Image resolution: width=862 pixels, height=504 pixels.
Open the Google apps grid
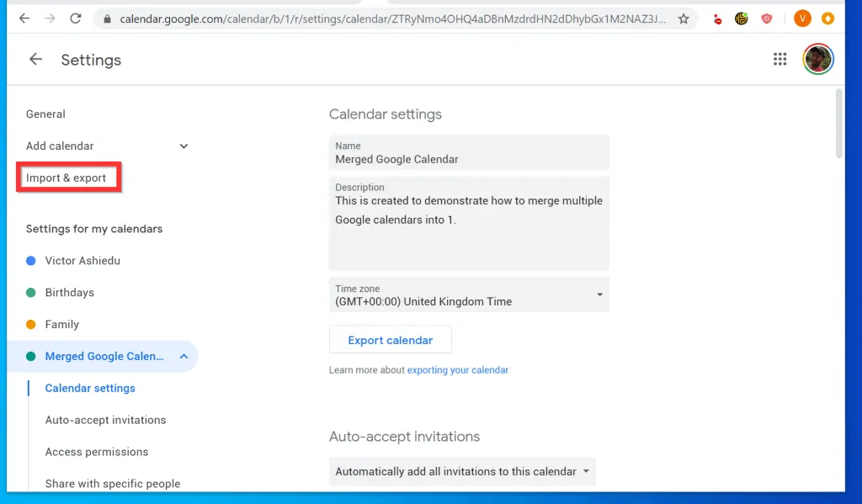coord(780,59)
